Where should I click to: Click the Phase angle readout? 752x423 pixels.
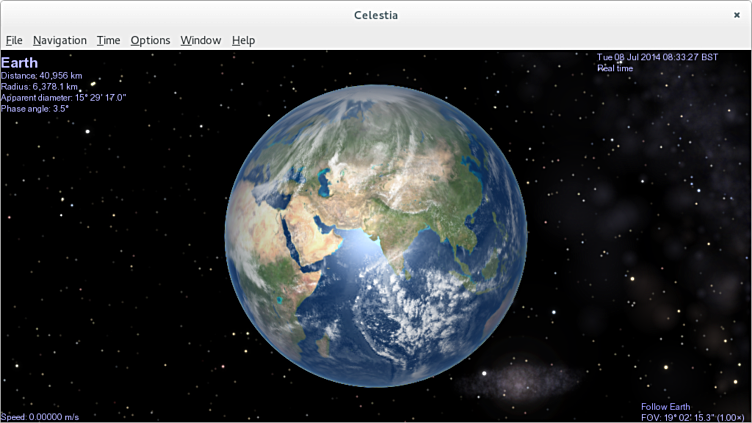pyautogui.click(x=35, y=108)
